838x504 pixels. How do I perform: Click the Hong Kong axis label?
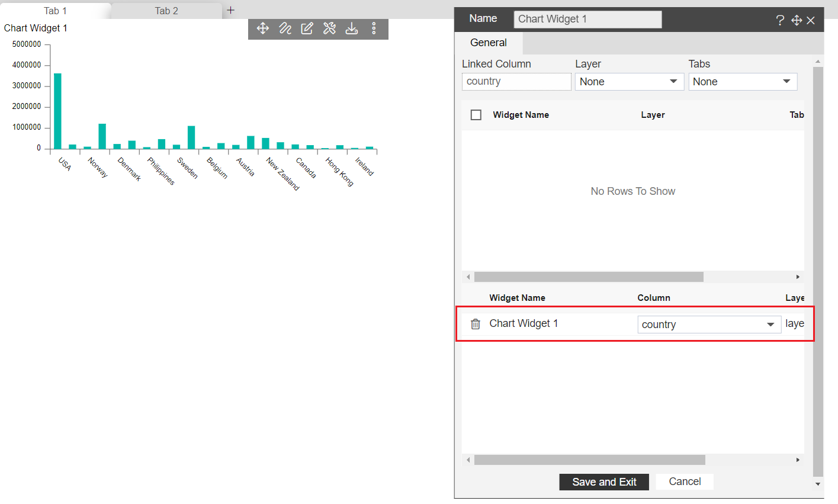coord(339,172)
